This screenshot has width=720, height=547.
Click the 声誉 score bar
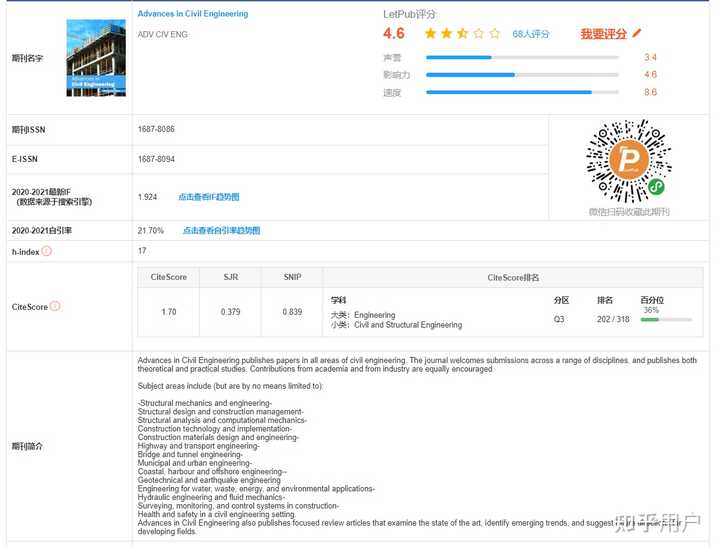pyautogui.click(x=522, y=57)
